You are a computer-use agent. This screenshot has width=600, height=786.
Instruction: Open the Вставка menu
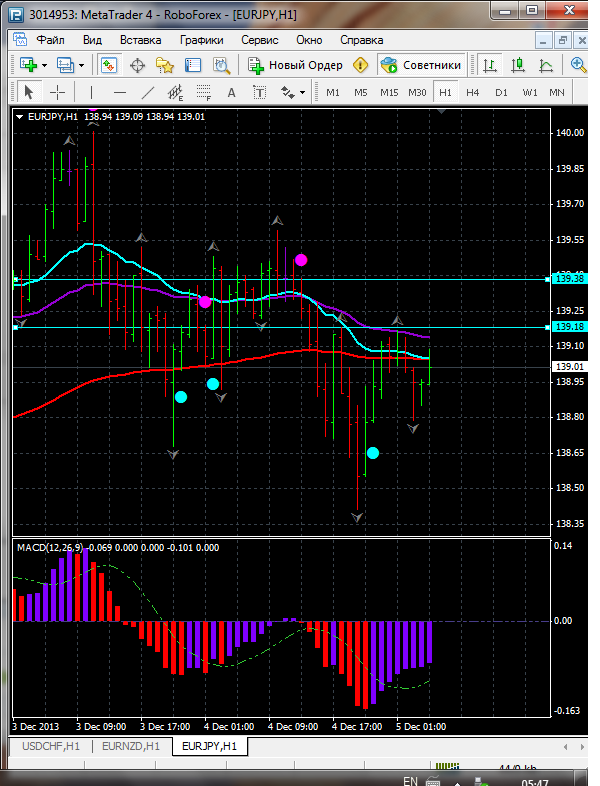tap(140, 40)
